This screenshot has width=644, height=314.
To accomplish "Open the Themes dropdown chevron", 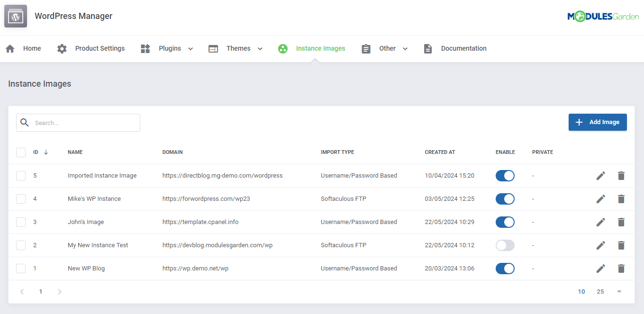I will [260, 48].
